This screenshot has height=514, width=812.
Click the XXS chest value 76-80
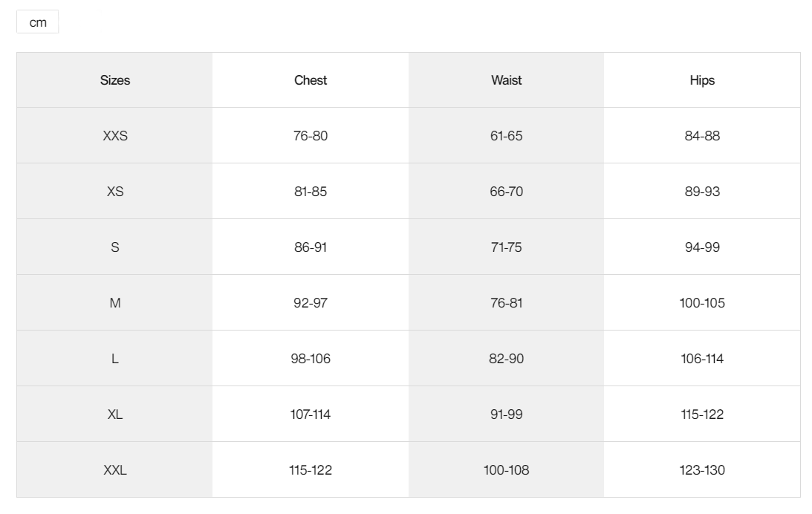311,136
